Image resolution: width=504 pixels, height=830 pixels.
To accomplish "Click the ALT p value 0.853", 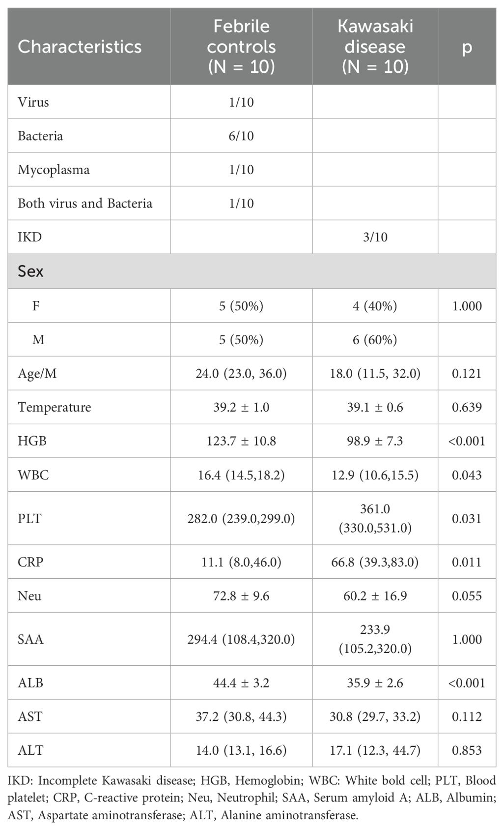I will (x=467, y=750).
